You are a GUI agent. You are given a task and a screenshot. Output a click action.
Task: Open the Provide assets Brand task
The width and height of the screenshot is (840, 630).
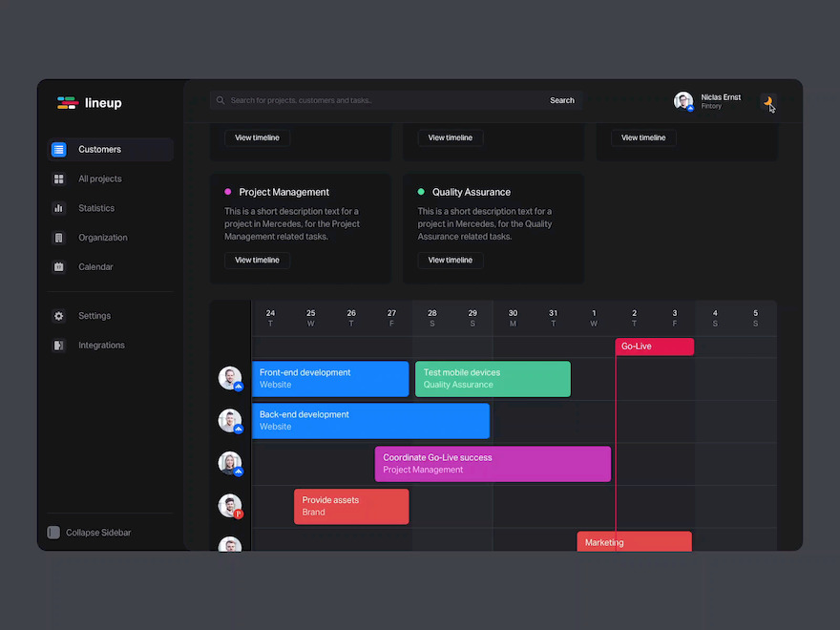click(351, 506)
